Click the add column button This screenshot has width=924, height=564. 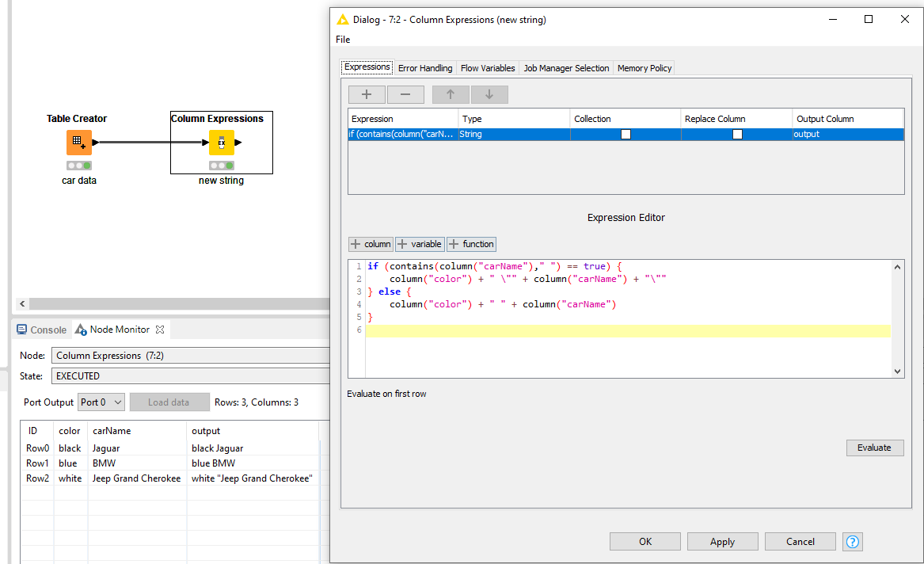(371, 244)
